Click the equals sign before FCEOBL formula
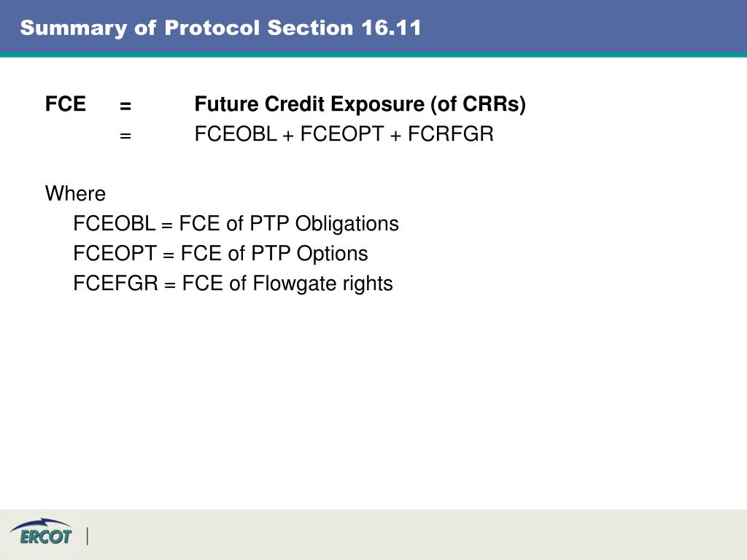Viewport: 747px width, 560px height. coord(125,136)
